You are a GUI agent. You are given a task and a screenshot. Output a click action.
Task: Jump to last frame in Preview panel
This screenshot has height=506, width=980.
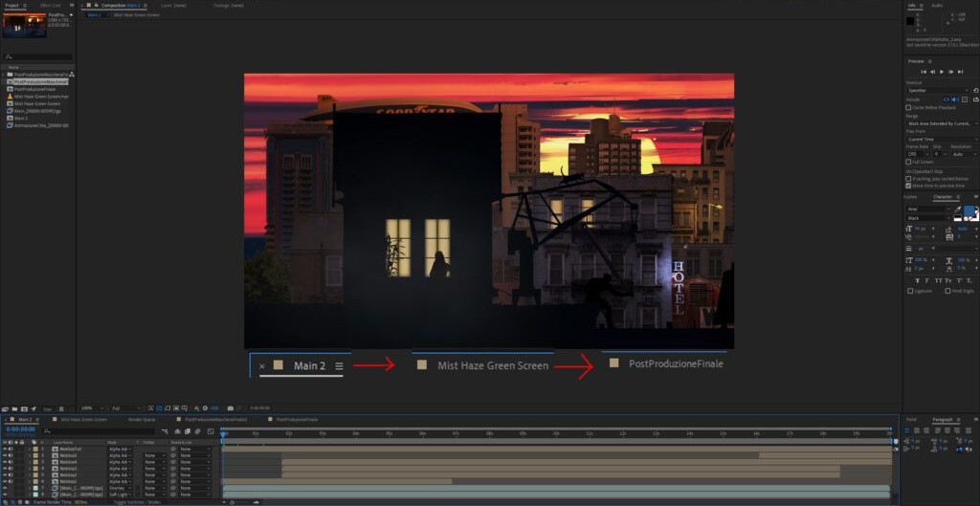click(961, 72)
